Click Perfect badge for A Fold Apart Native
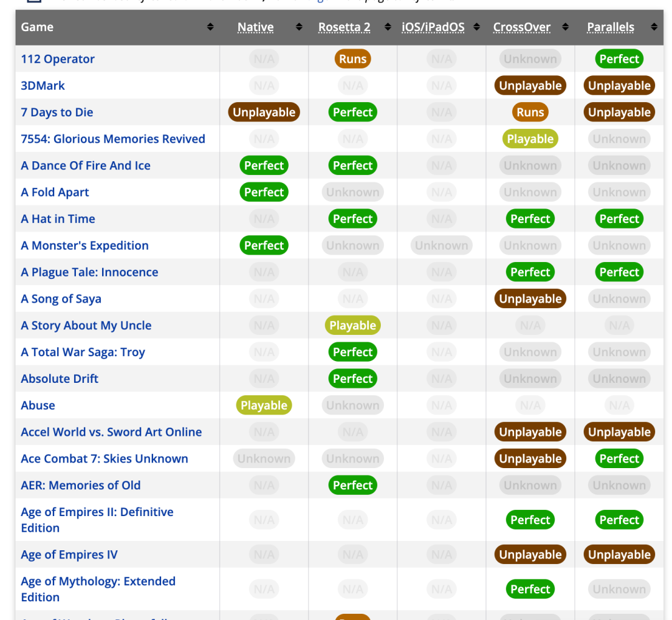The height and width of the screenshot is (620, 672). click(264, 192)
